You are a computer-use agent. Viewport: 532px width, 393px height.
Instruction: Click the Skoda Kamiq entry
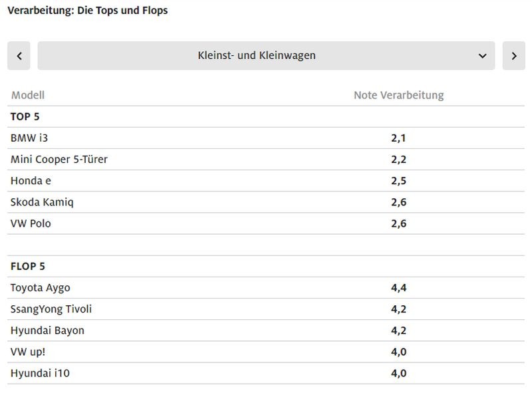(x=42, y=201)
